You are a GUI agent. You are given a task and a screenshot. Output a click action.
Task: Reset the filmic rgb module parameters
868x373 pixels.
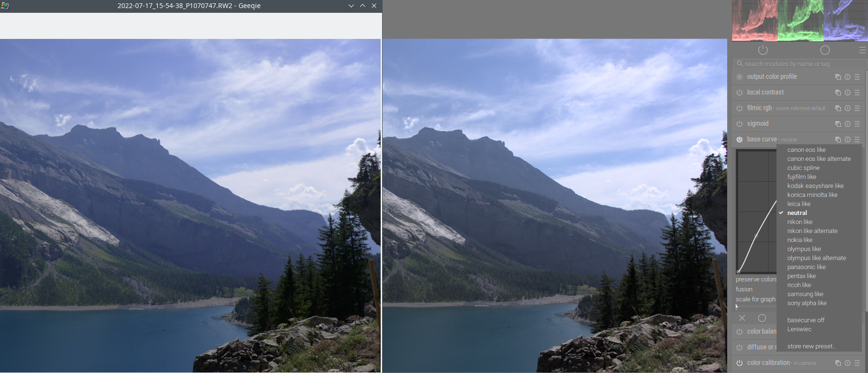848,108
